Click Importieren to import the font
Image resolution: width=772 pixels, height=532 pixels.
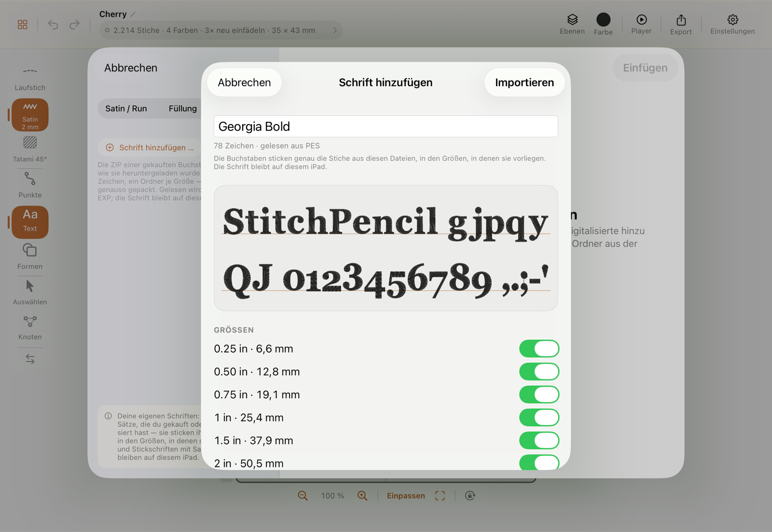coord(524,82)
